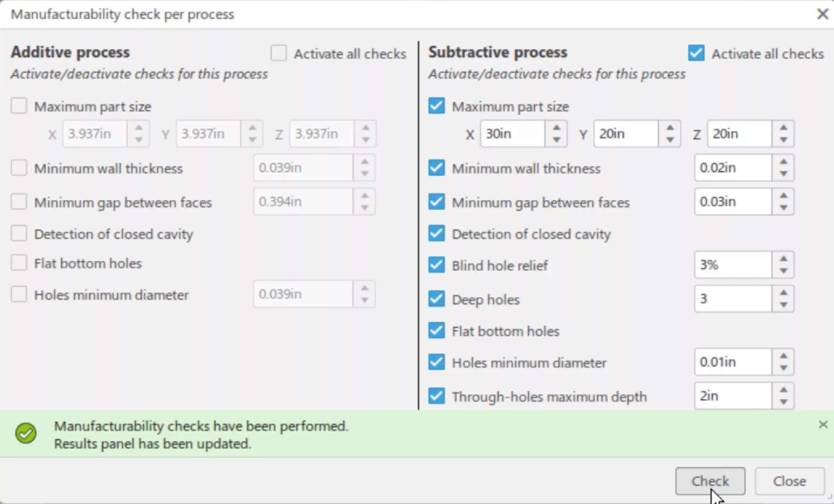Edit Additive Holes minimum diameter input field
This screenshot has width=834, height=504.
click(304, 293)
